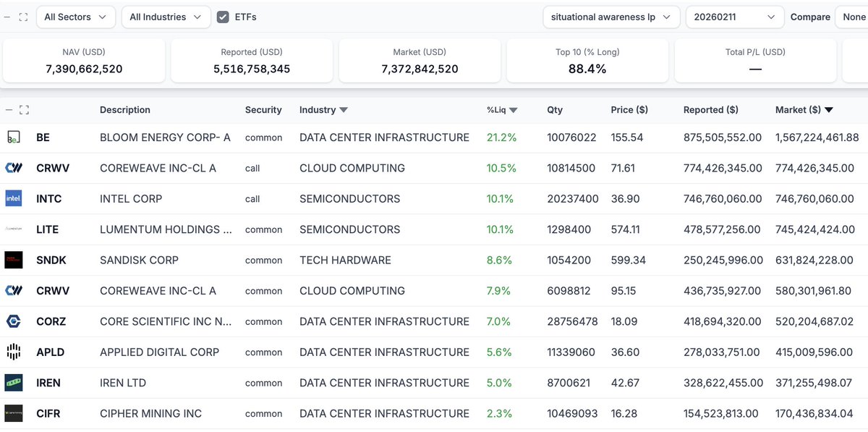Toggle Market ($) sort arrow
868x432 pixels.
(x=829, y=110)
